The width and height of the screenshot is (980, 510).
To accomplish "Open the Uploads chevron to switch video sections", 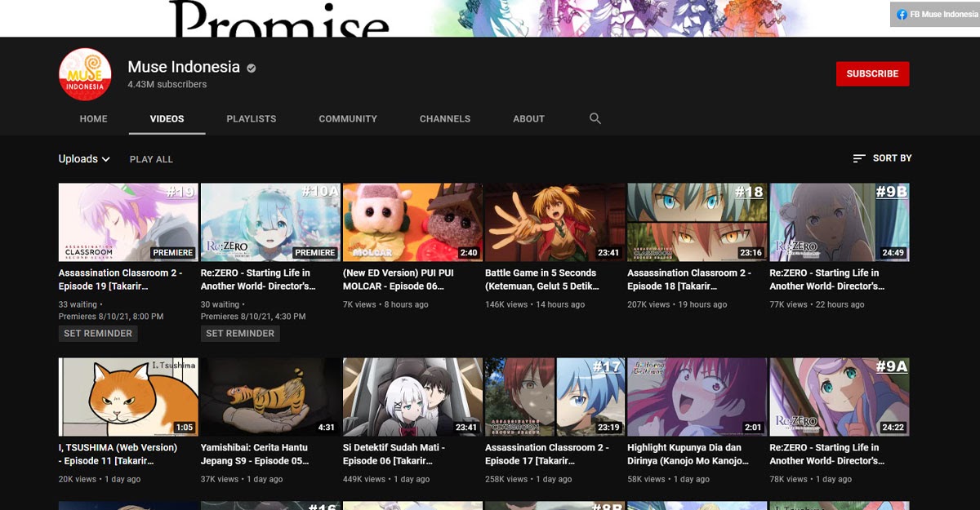I will [107, 158].
